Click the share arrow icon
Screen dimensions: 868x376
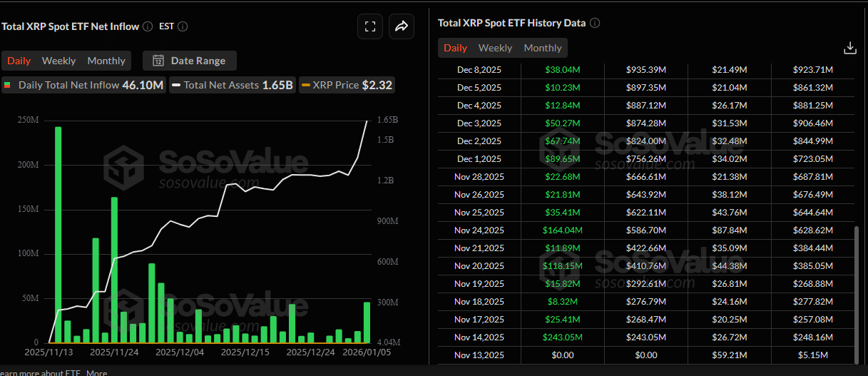pyautogui.click(x=401, y=26)
